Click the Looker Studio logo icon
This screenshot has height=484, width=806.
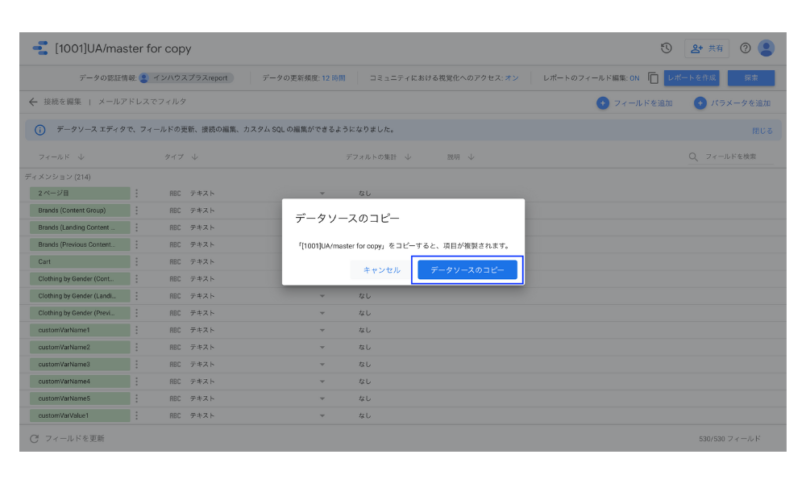pyautogui.click(x=40, y=48)
